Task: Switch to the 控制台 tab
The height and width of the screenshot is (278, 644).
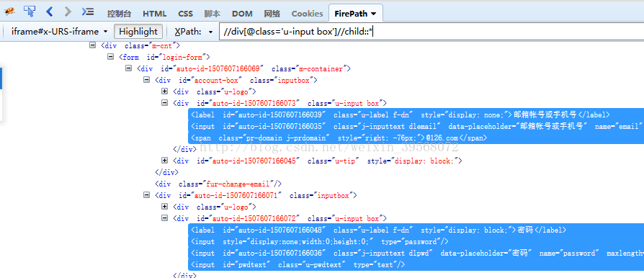Action: (x=119, y=14)
